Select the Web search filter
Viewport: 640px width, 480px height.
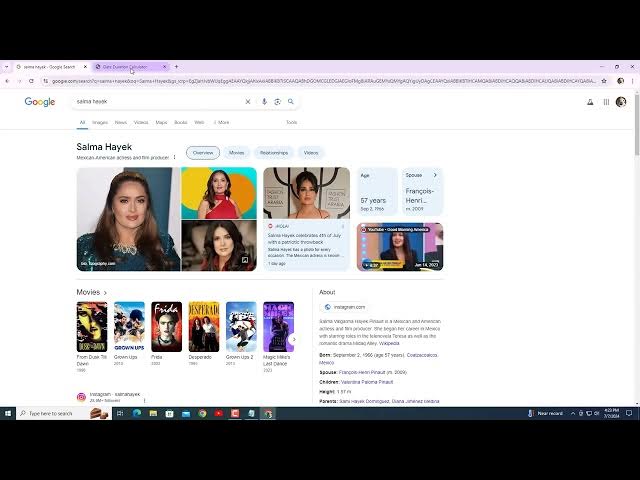click(x=199, y=122)
